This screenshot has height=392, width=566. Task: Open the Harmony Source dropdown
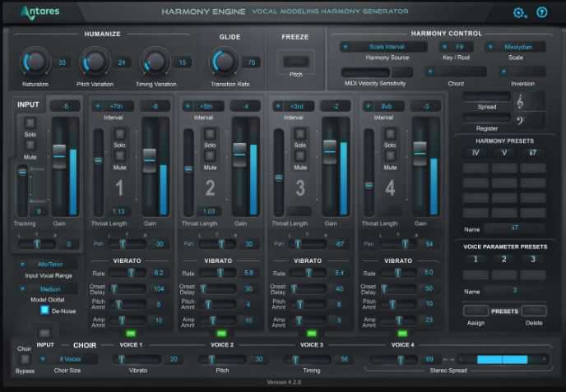[383, 47]
